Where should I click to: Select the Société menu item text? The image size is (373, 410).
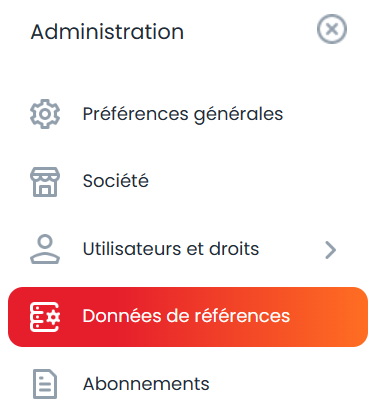click(116, 181)
